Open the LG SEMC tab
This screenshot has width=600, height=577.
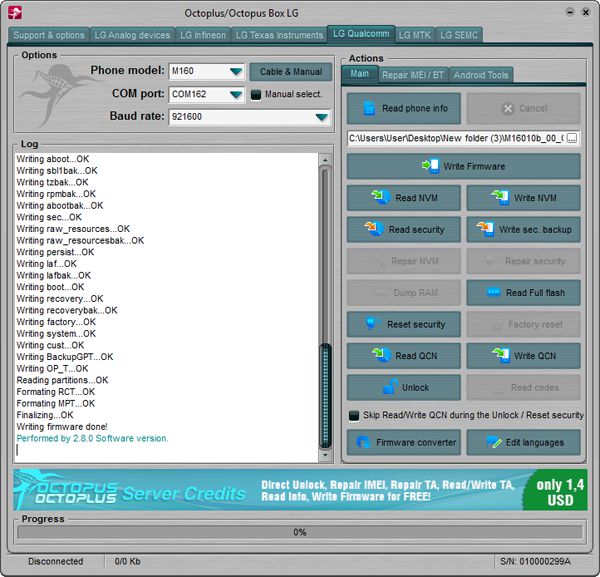(458, 35)
